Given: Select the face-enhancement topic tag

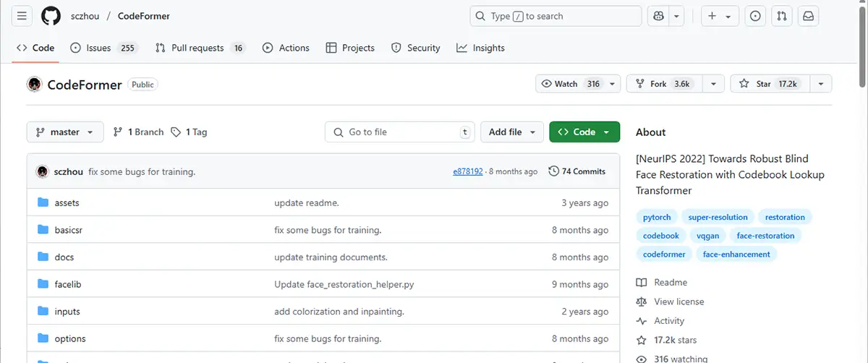Looking at the screenshot, I should pos(736,255).
